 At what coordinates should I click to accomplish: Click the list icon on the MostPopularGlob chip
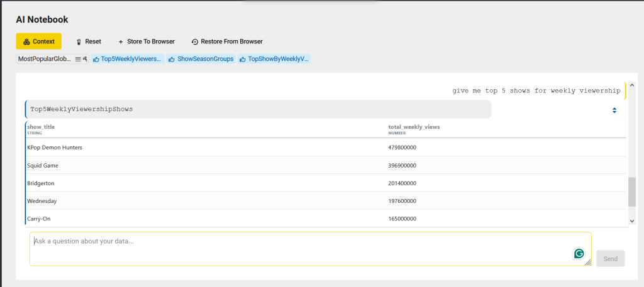[x=78, y=59]
